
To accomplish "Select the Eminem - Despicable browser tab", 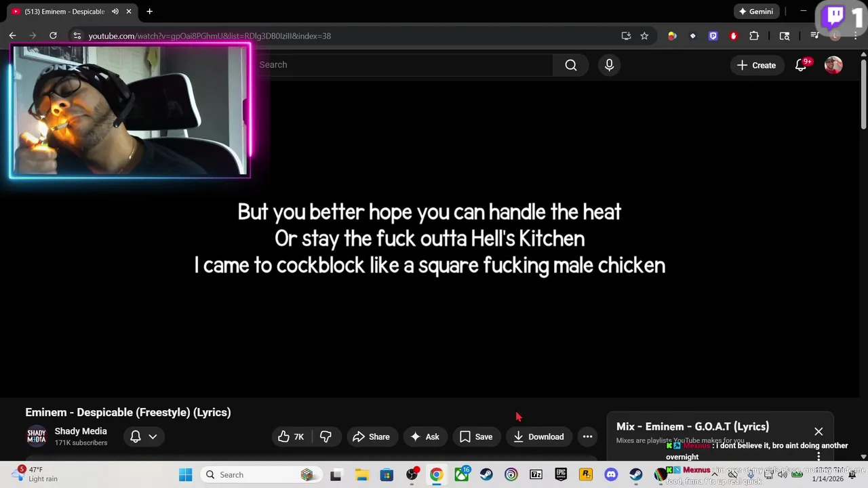I will 71,12.
